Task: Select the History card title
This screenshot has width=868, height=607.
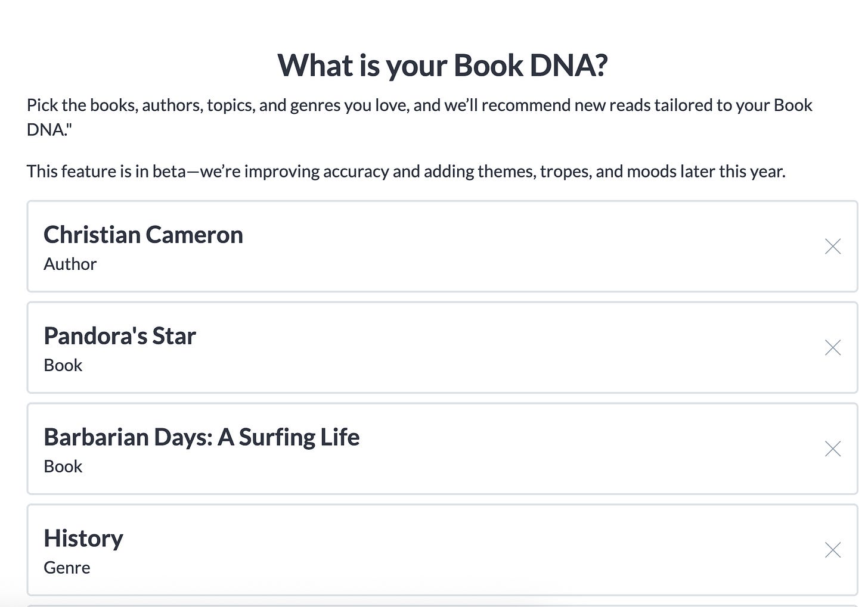Action: pyautogui.click(x=83, y=538)
